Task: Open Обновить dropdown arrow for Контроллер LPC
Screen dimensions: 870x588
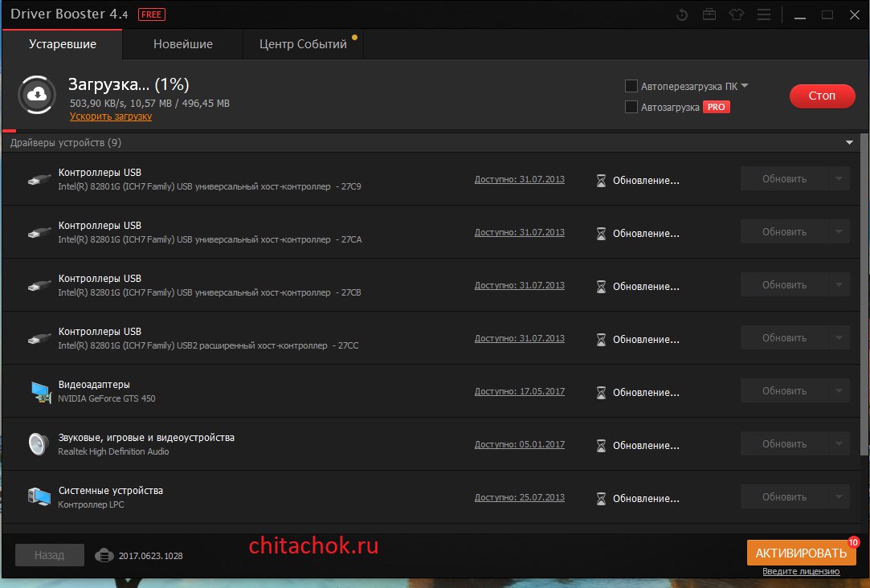Action: click(x=839, y=497)
